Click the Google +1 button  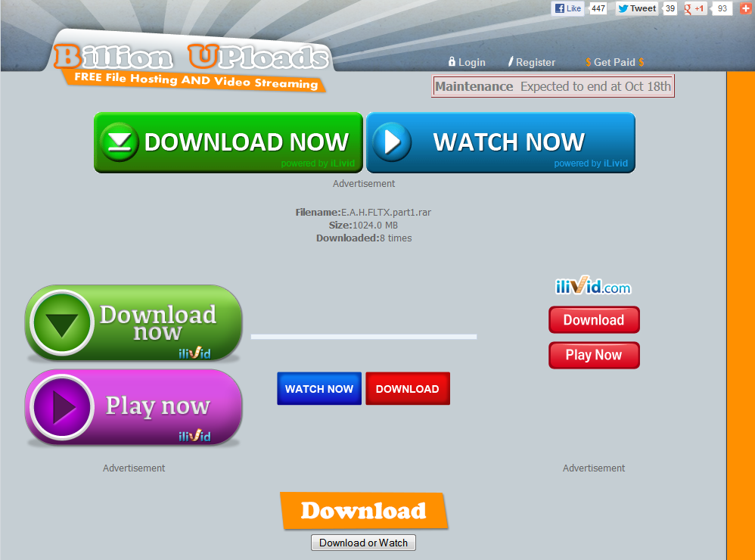[694, 8]
